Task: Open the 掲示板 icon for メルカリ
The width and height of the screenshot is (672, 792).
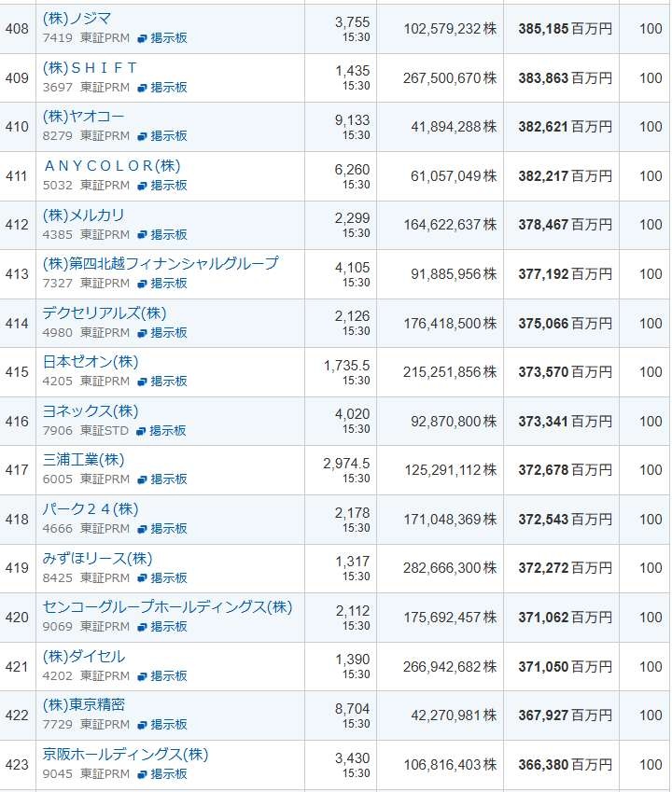Action: pyautogui.click(x=143, y=235)
